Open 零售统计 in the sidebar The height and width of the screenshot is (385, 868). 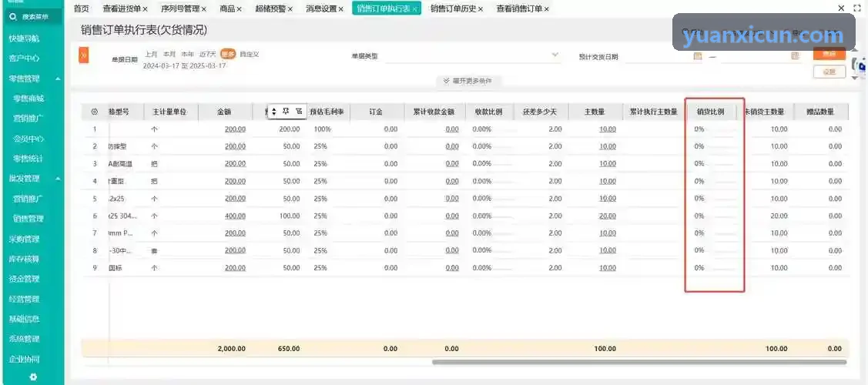pyautogui.click(x=28, y=158)
